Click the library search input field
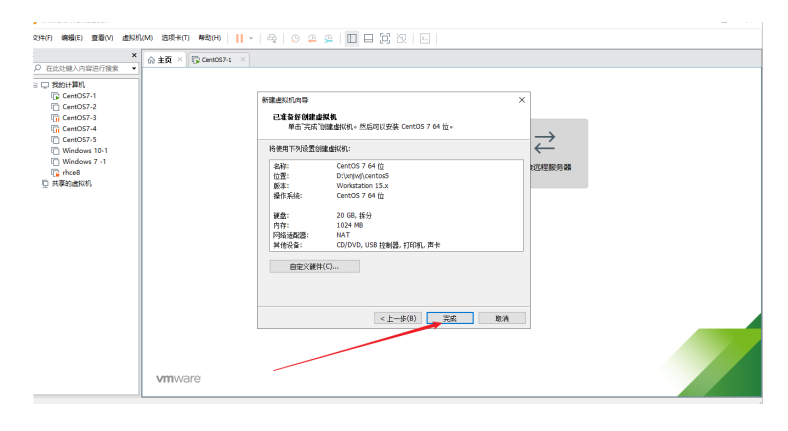The image size is (788, 431). coord(83,68)
